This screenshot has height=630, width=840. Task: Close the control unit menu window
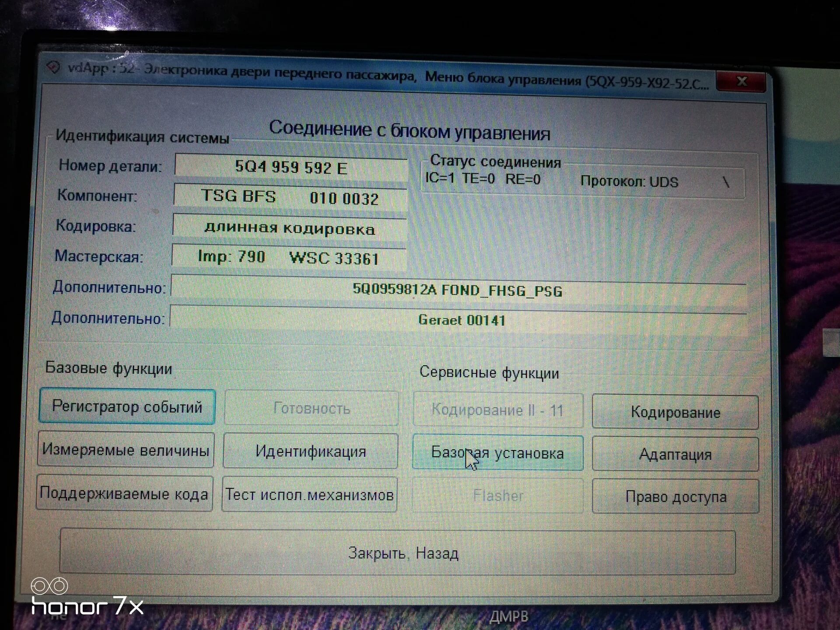point(742,81)
